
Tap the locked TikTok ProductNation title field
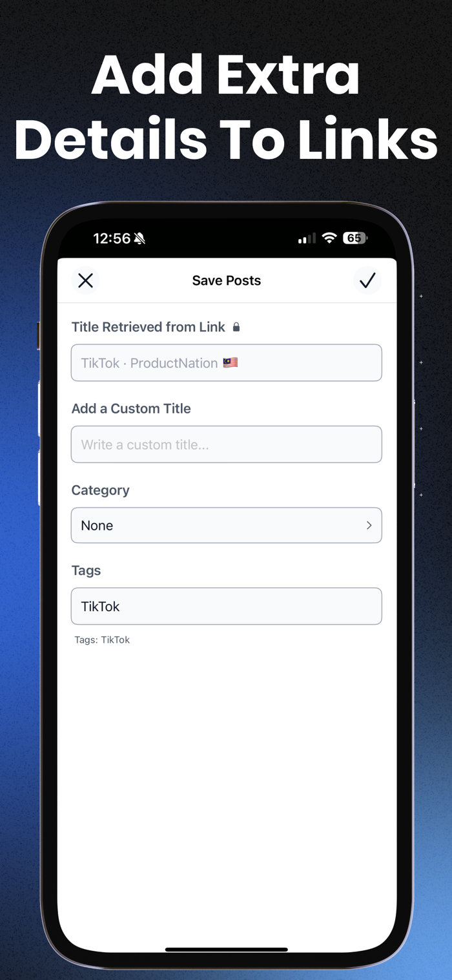227,362
